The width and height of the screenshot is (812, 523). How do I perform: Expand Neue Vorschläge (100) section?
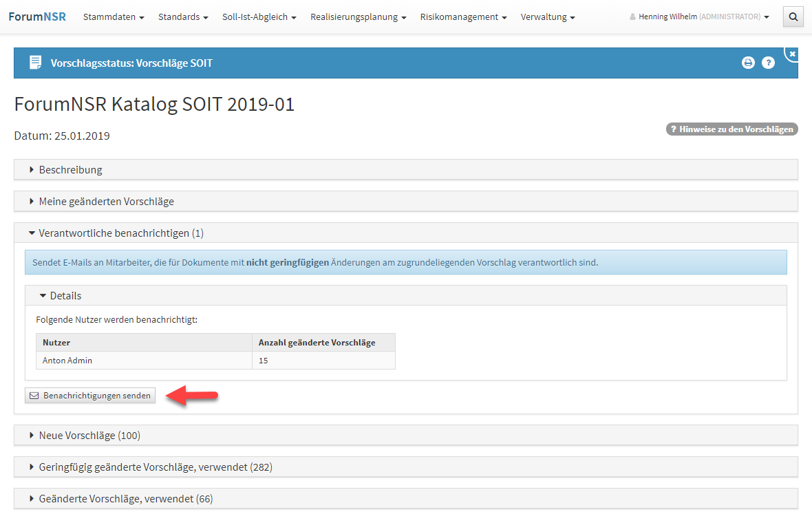pos(89,436)
